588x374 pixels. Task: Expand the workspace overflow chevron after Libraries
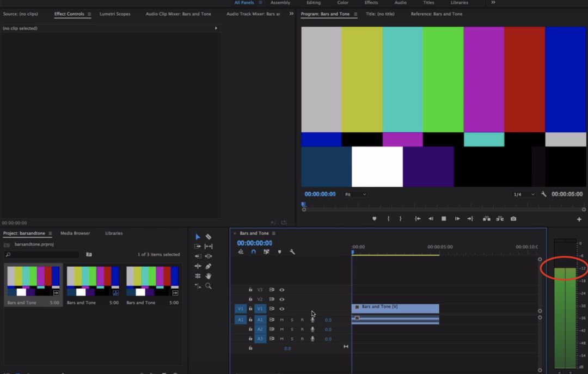click(x=493, y=3)
